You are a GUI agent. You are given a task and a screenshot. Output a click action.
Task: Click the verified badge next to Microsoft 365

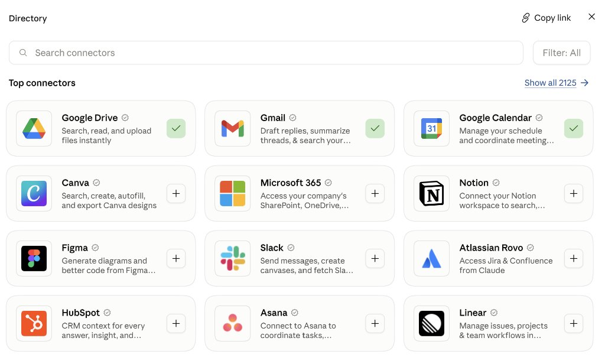(x=328, y=183)
